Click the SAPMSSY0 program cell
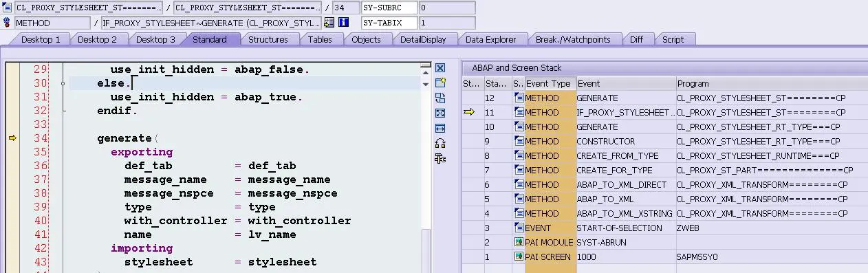868x273 pixels. [x=772, y=256]
